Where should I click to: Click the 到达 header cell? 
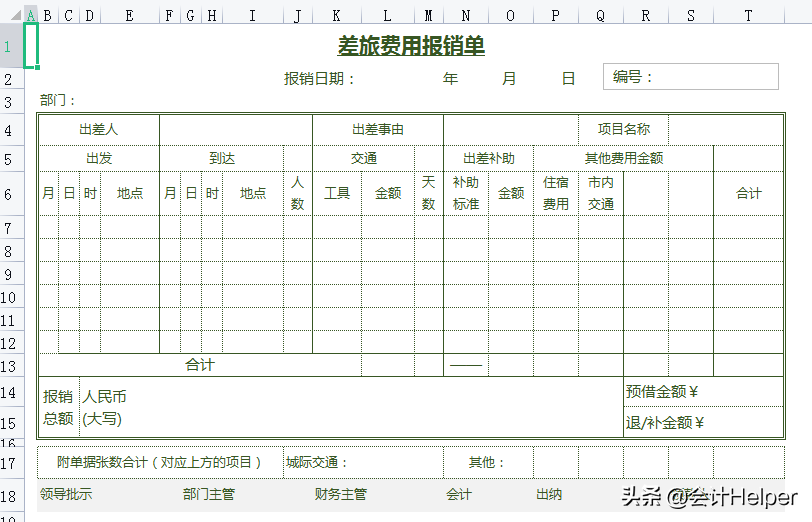(222, 158)
